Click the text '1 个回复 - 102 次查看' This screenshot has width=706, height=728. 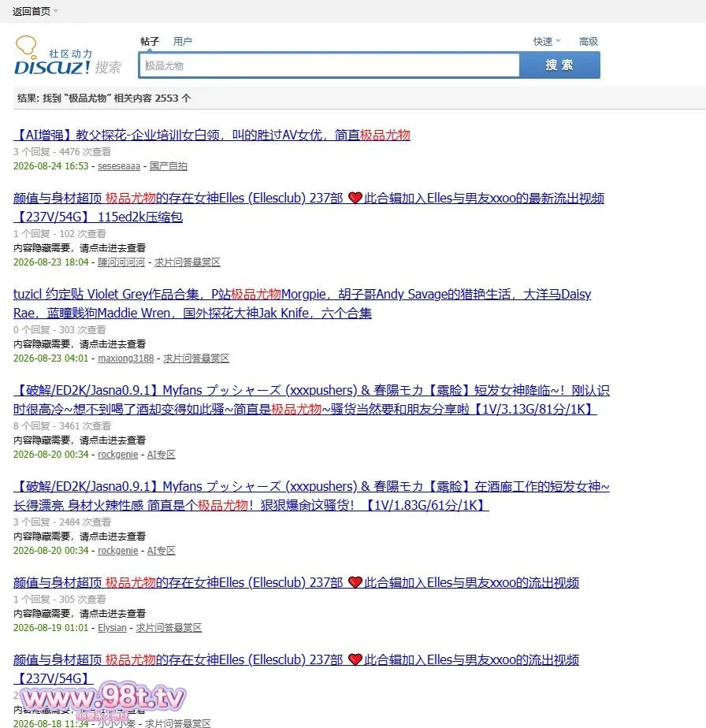[59, 233]
